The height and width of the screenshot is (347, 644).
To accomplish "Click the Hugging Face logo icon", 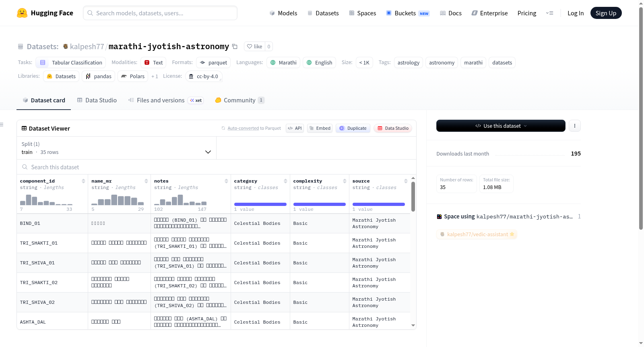I will click(x=22, y=13).
